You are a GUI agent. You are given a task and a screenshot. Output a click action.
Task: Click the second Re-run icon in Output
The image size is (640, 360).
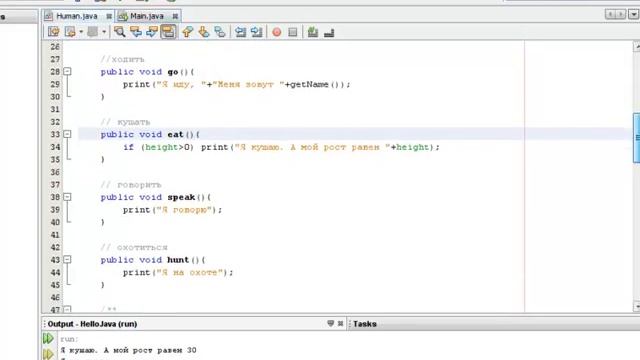click(48, 354)
